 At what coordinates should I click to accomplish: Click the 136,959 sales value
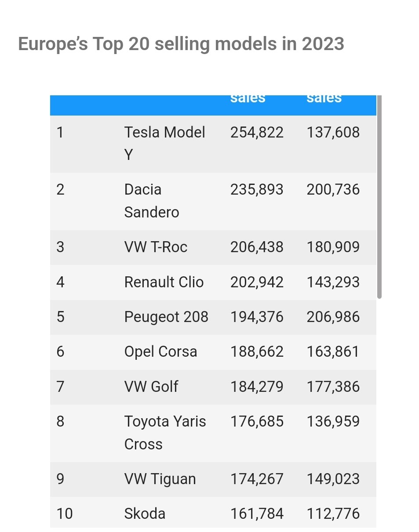[x=333, y=421]
